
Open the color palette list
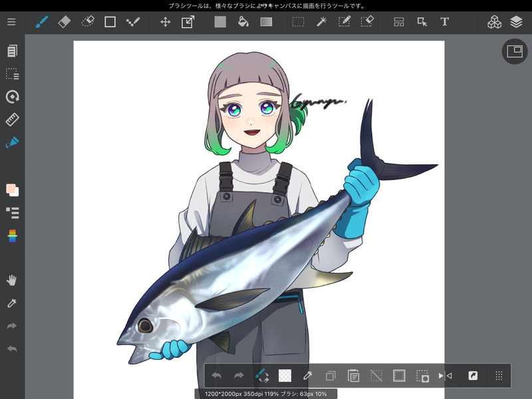(x=12, y=213)
